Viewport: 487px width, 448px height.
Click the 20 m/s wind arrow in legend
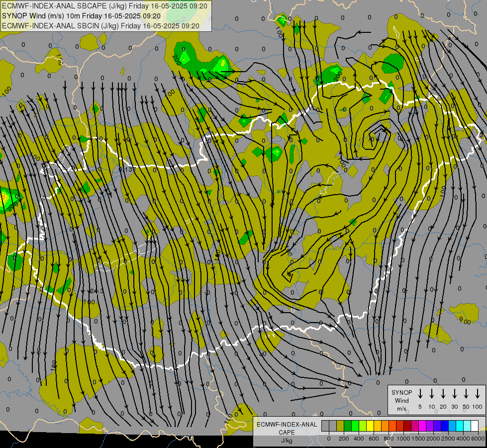(443, 393)
